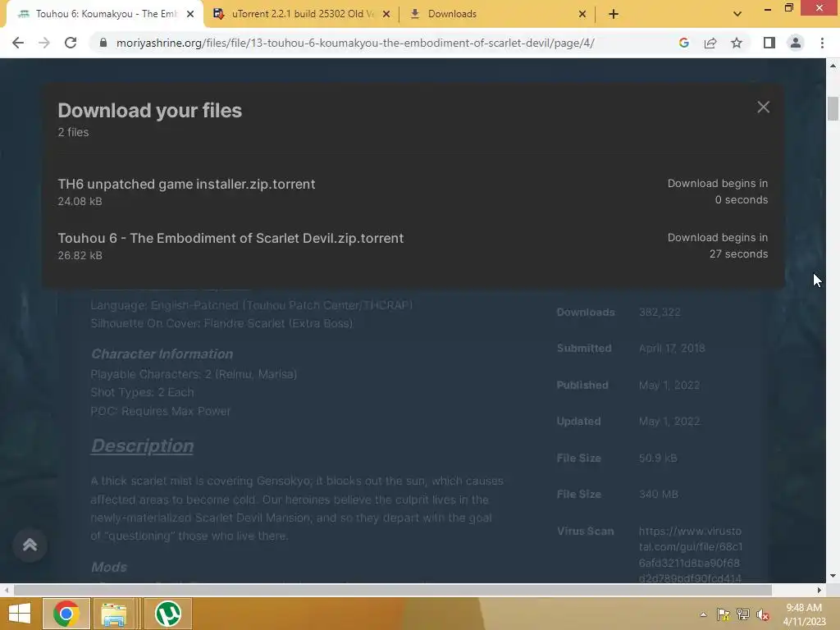Click the address bar URL
The width and height of the screenshot is (840, 630).
(355, 43)
